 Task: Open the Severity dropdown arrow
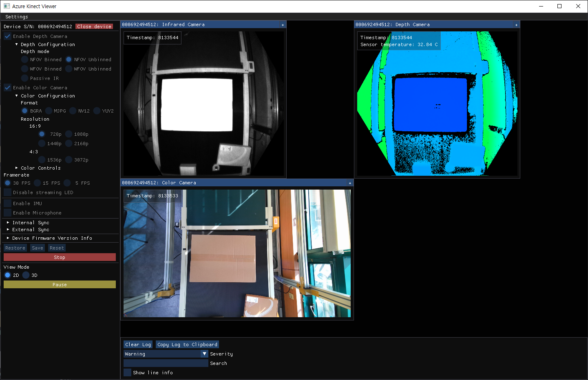pos(205,354)
